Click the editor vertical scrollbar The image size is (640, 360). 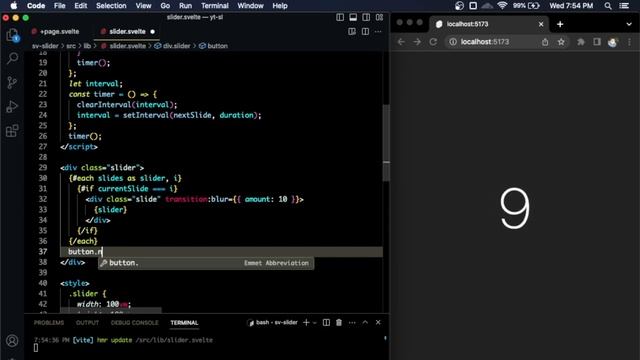386,143
